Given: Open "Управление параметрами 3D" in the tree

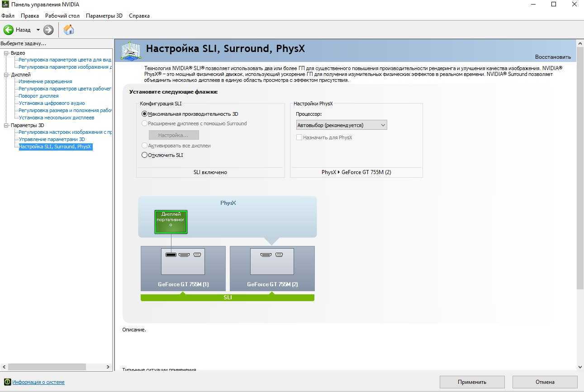Looking at the screenshot, I should point(52,139).
